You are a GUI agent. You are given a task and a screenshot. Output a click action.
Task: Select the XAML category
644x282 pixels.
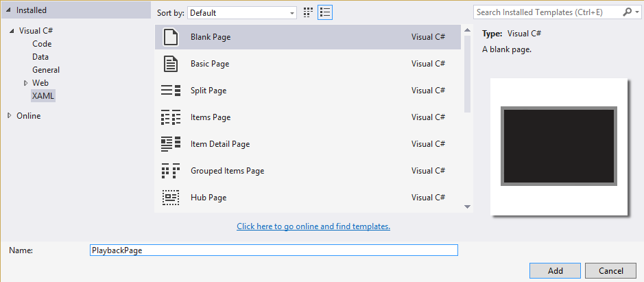click(43, 96)
